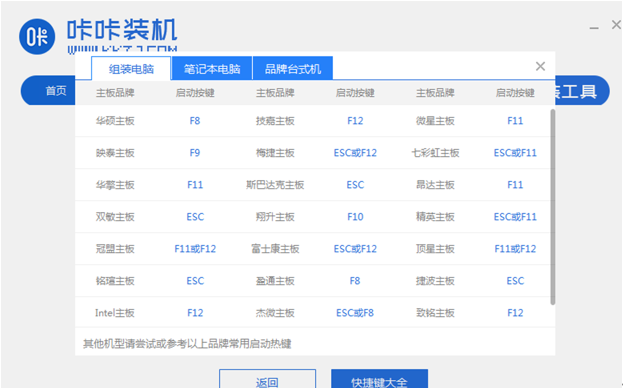Screen dimensions: 623x388
Task: Open 快捷键大全 button
Action: coord(379,379)
